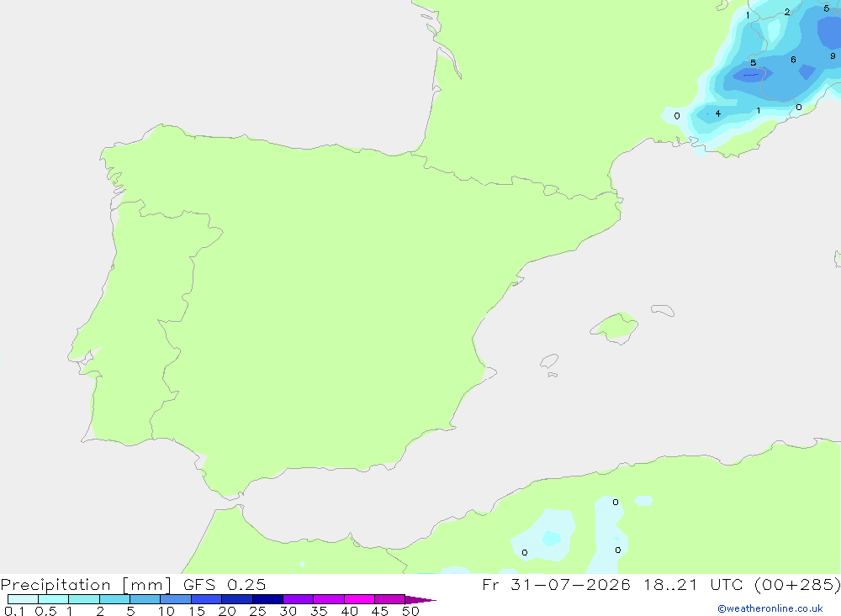Click legend scale label "15"
Screen dimensions: 841x616
[197, 611]
